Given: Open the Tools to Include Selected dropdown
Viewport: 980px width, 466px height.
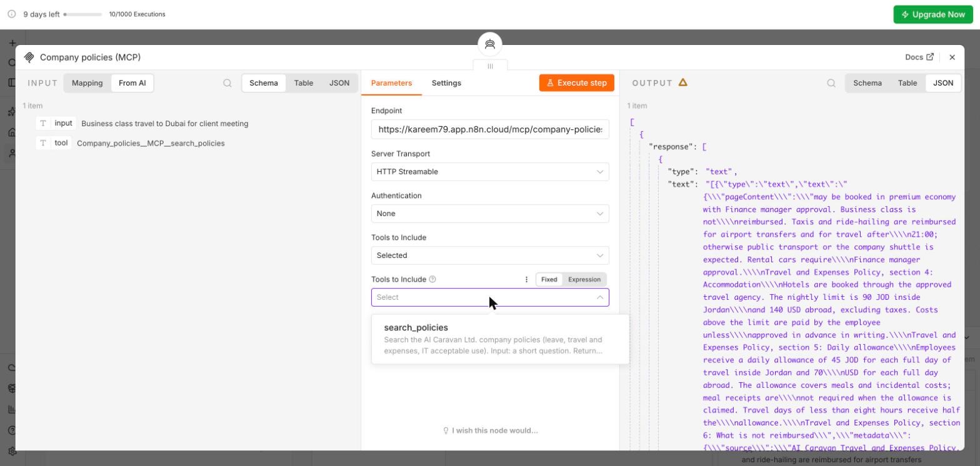Looking at the screenshot, I should (x=490, y=255).
